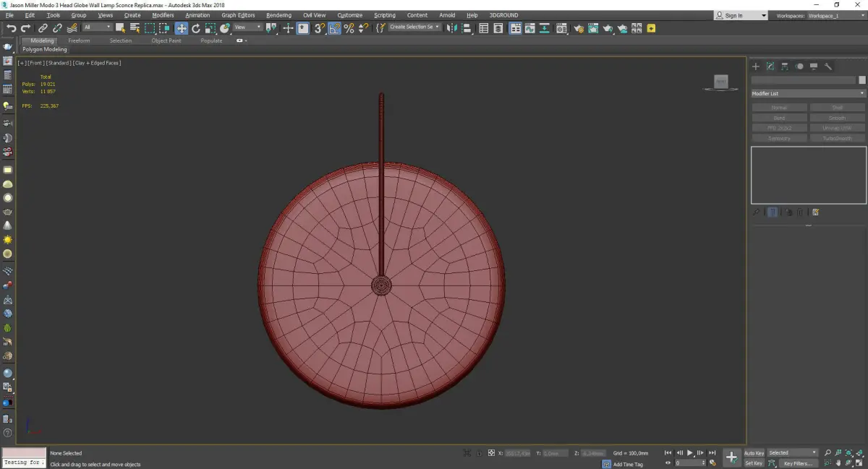Click the Play Animation button
Viewport: 868px width, 469px height.
pos(690,453)
